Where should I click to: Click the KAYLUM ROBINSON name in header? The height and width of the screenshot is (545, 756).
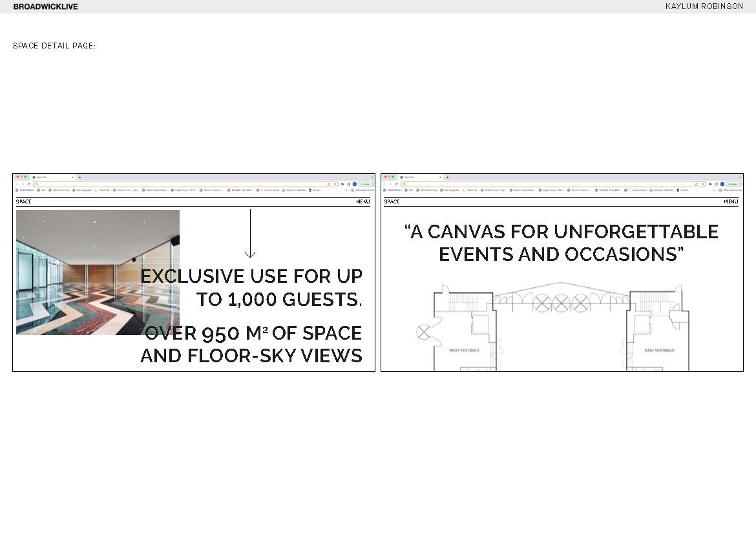pyautogui.click(x=704, y=6)
